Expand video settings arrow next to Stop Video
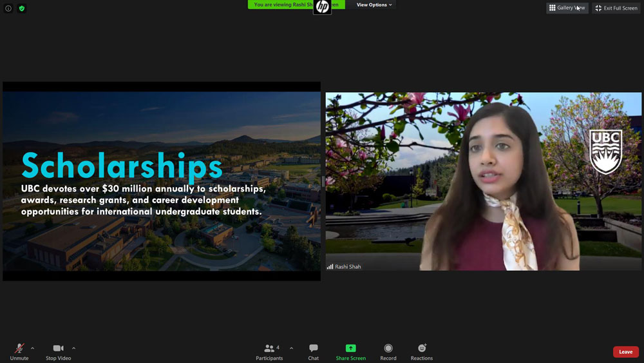The width and height of the screenshot is (644, 363). coord(73,348)
